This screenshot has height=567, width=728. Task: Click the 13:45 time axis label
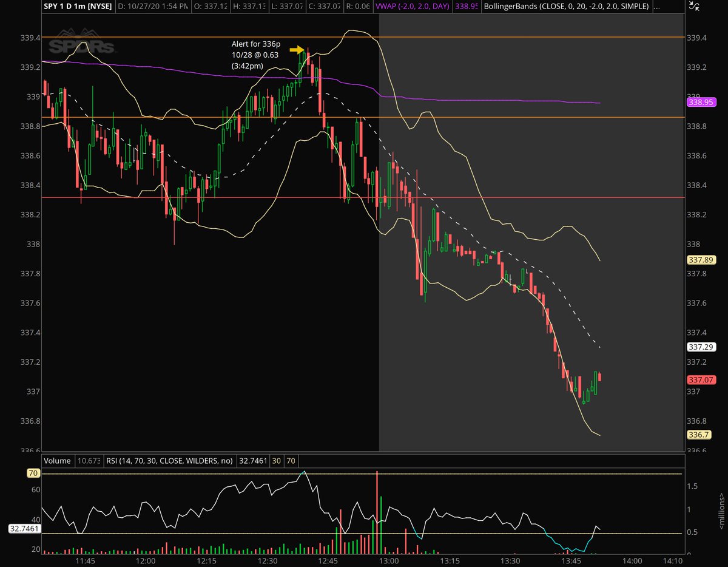570,561
